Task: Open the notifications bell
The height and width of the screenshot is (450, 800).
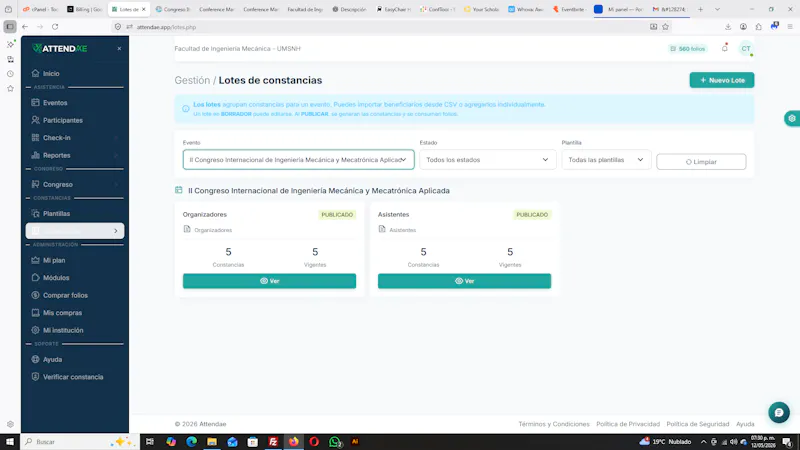Action: click(x=724, y=48)
